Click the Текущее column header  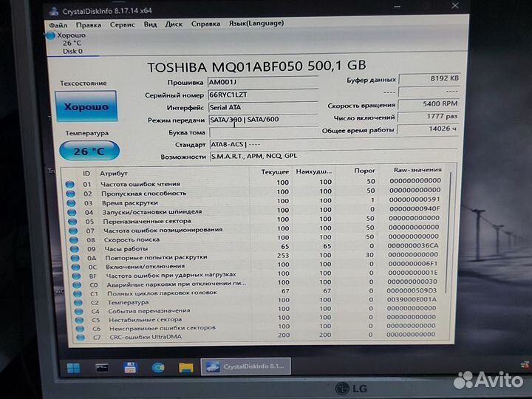[275, 172]
